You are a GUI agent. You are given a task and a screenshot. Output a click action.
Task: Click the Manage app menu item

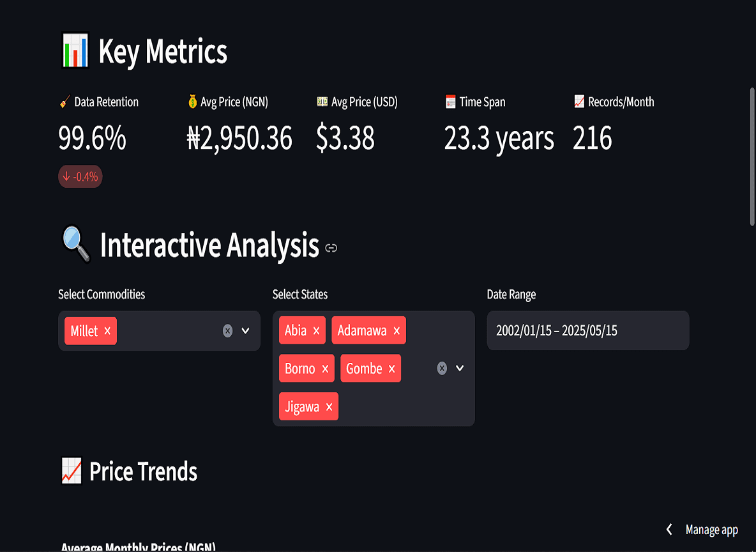(711, 530)
